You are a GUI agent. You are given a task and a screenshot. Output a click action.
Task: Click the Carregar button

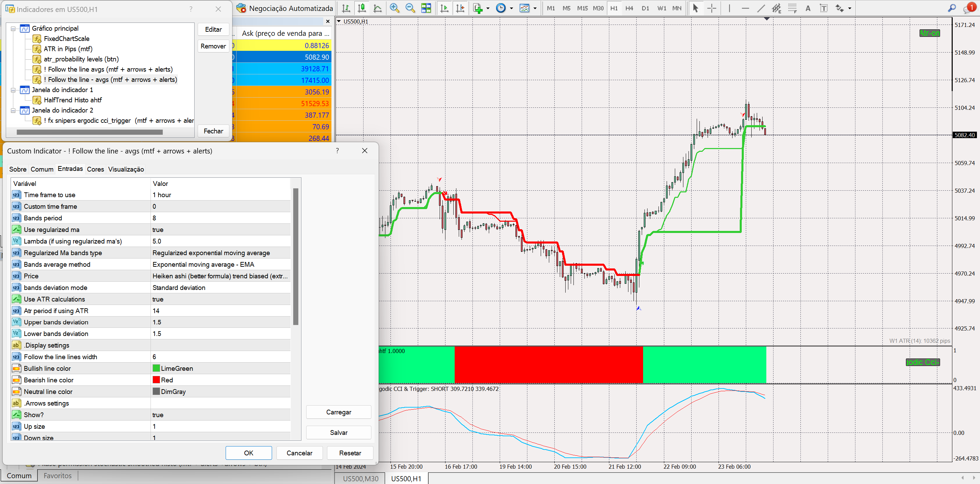[338, 412]
